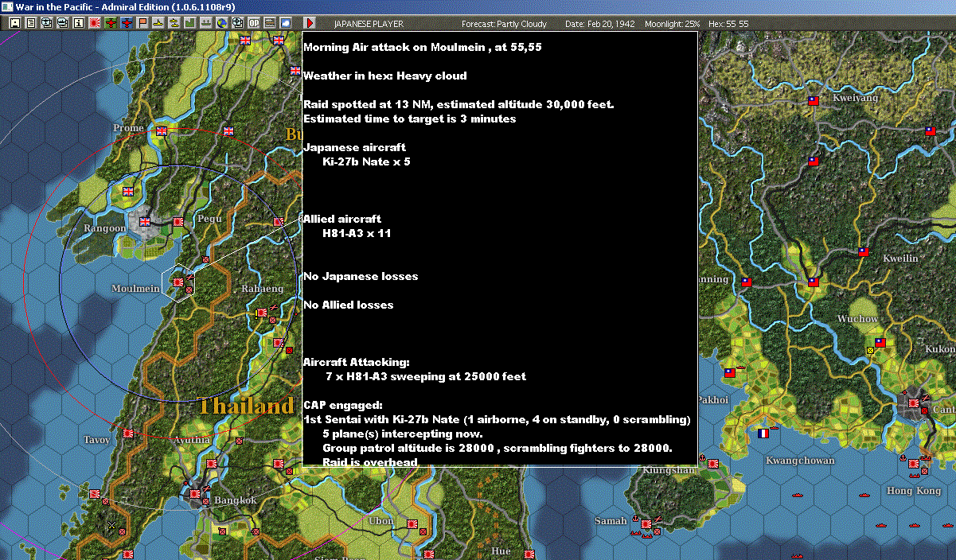This screenshot has width=956, height=560.
Task: Click 'Weather in hex: Heavy cloud' line
Action: (x=385, y=76)
